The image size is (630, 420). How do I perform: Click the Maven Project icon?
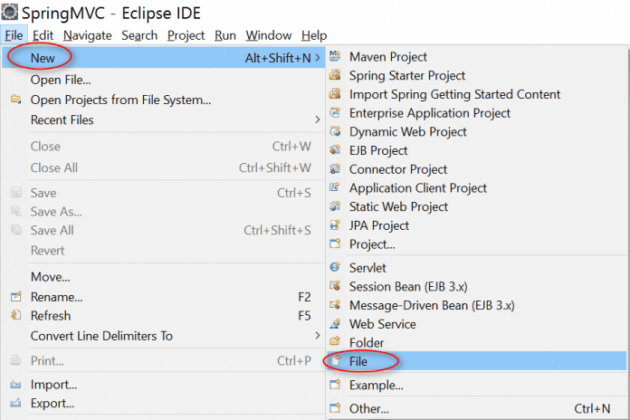tap(336, 58)
